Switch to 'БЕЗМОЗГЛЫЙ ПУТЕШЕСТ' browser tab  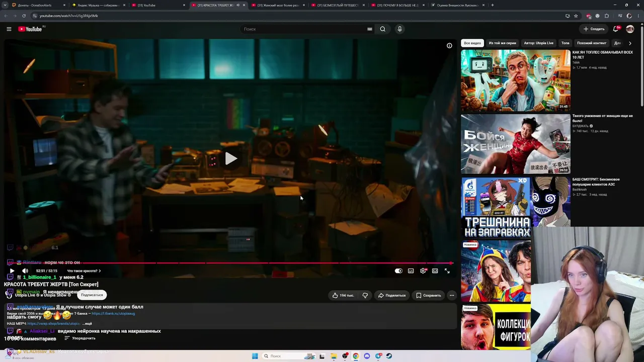coord(338,5)
